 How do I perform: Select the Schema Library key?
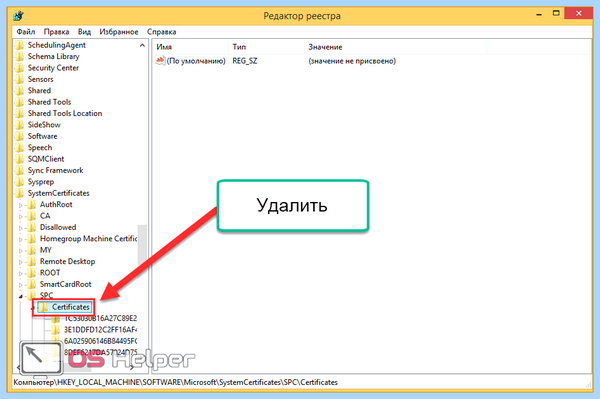(x=54, y=57)
